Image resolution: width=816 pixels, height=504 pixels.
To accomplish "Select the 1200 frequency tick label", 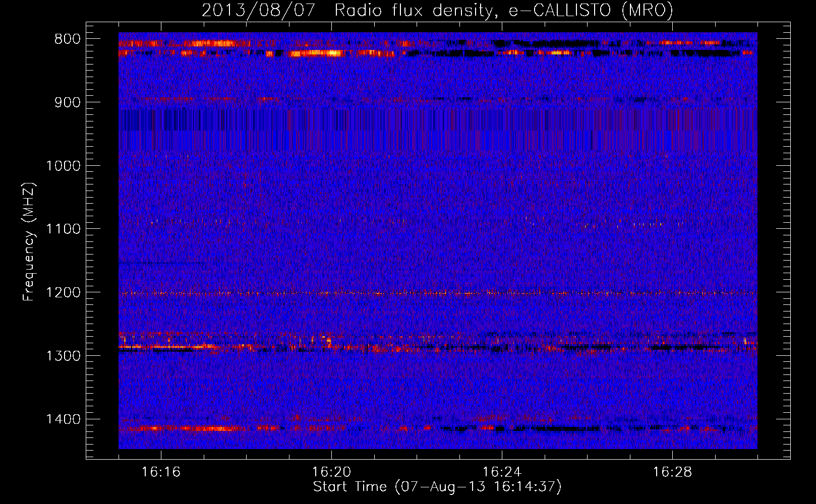I will click(x=63, y=292).
